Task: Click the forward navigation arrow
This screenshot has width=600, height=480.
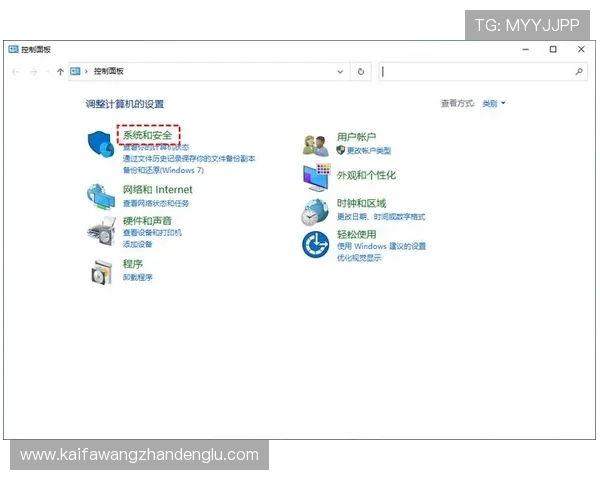Action: (x=34, y=72)
